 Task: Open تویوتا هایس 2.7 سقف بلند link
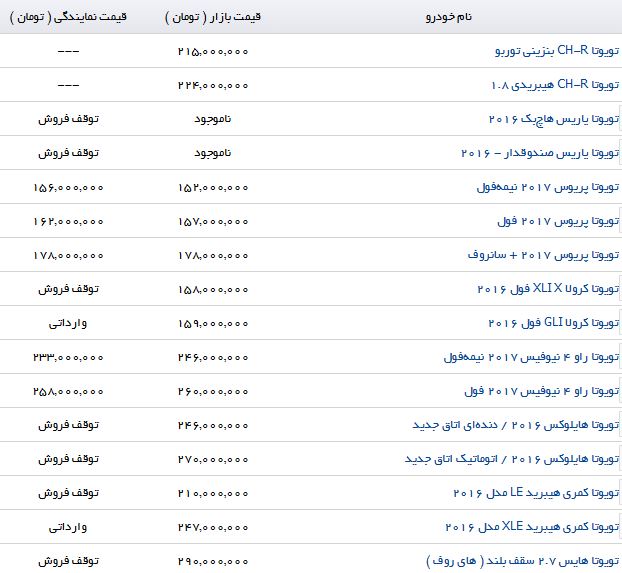(523, 561)
